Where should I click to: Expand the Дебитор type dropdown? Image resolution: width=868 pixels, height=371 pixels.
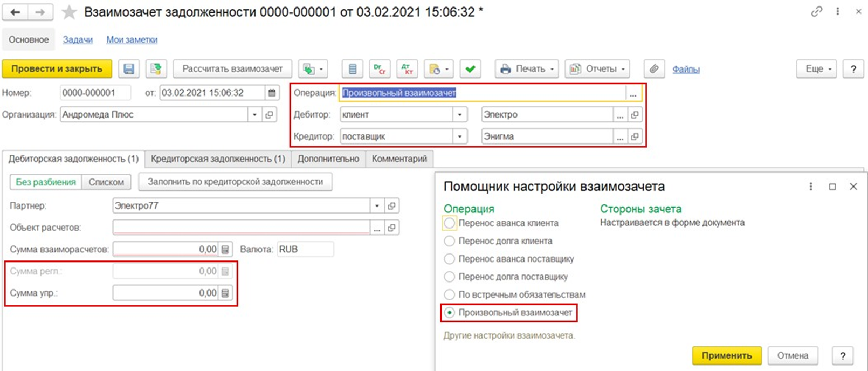pyautogui.click(x=459, y=115)
